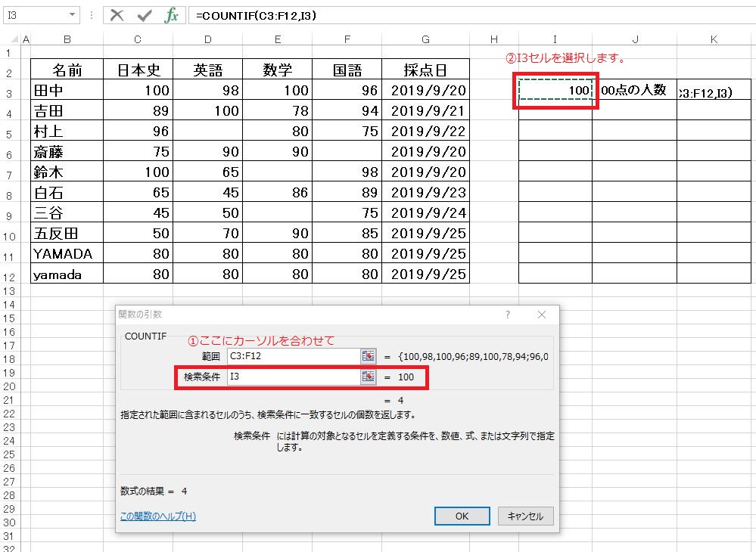Screen dimensions: 756x552
Task: Click collapse dialog icon beside 範囲 field
Action: [x=369, y=356]
